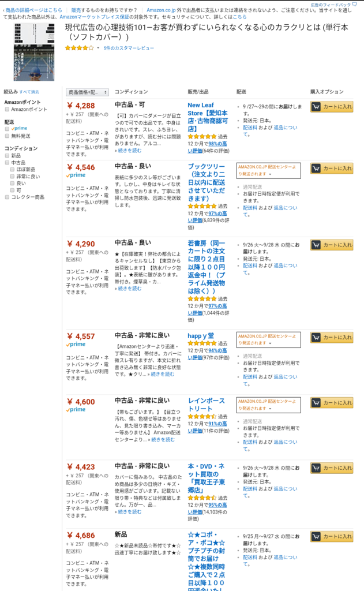Viewport: 364px width, 591px height.
Task: Open seller happy堂 link
Action: [x=201, y=335]
